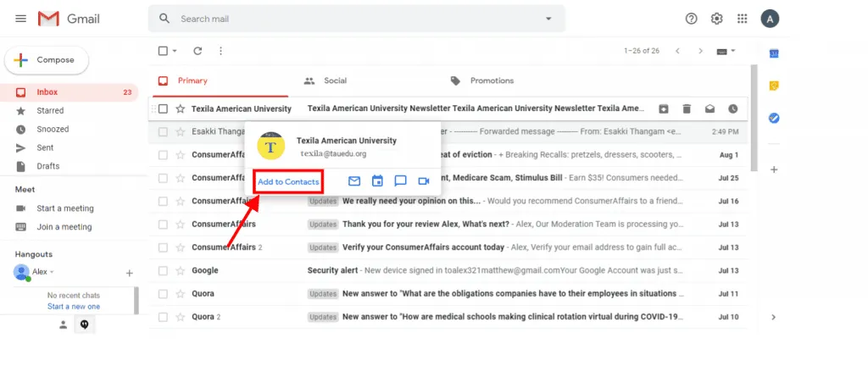Open Hangouts conversations icon at the bottom
This screenshot has width=868, height=366.
pos(85,324)
